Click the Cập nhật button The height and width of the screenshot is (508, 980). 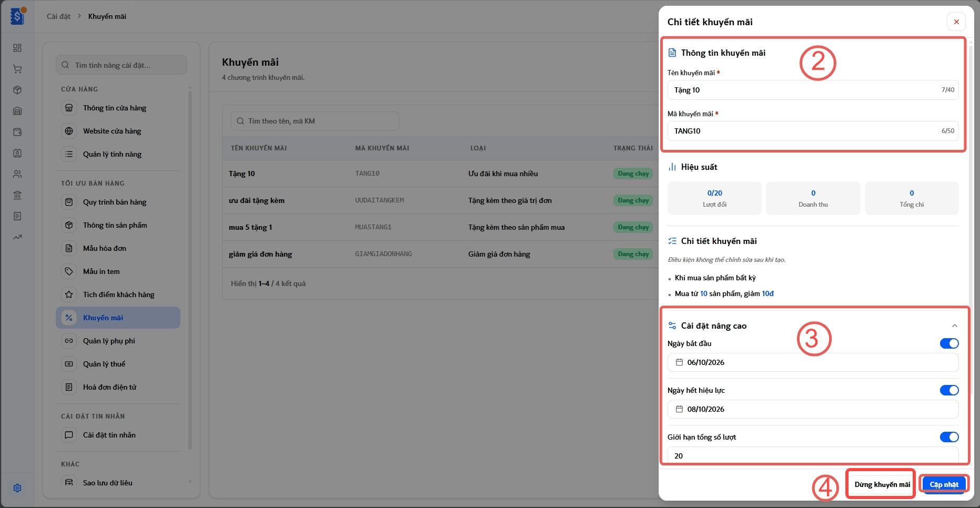[944, 484]
